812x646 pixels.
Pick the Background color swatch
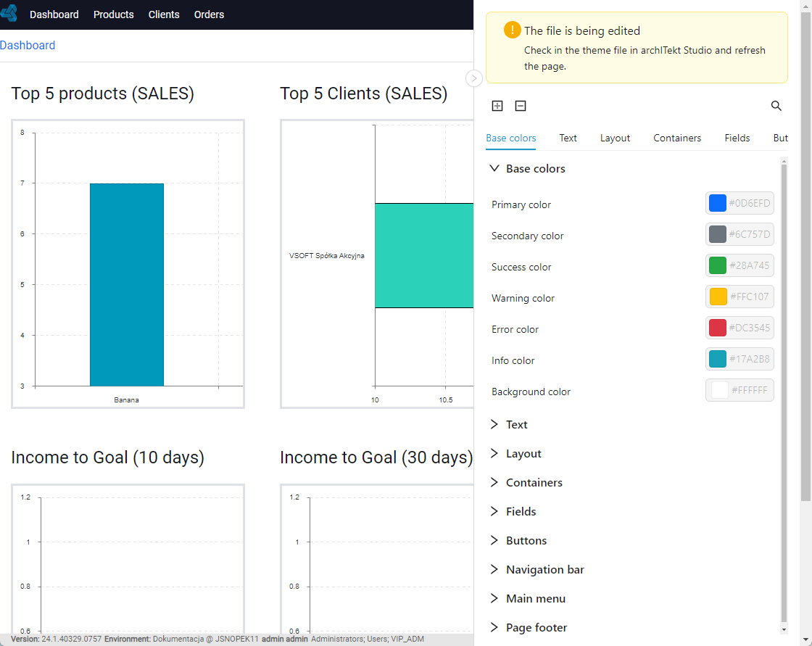coord(719,390)
